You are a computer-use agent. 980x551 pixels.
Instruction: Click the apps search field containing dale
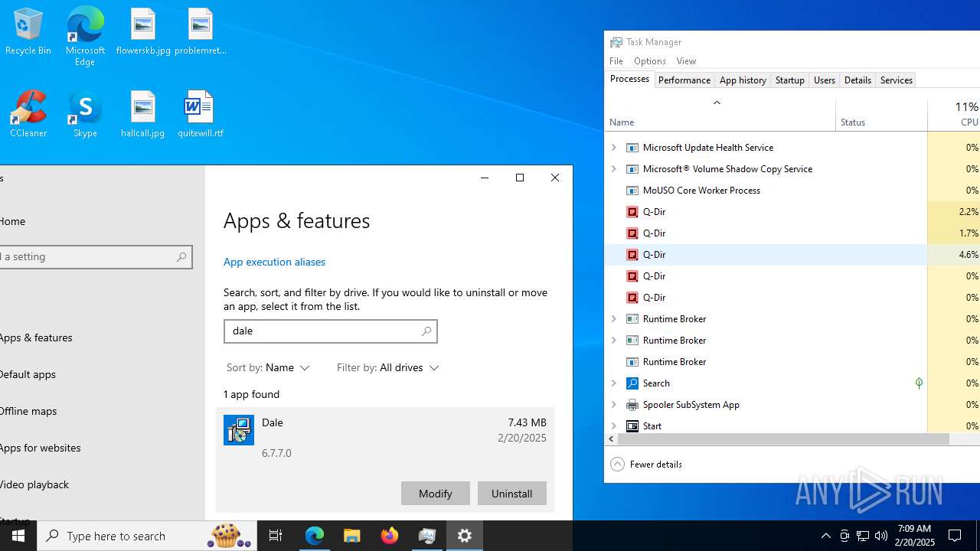(330, 331)
